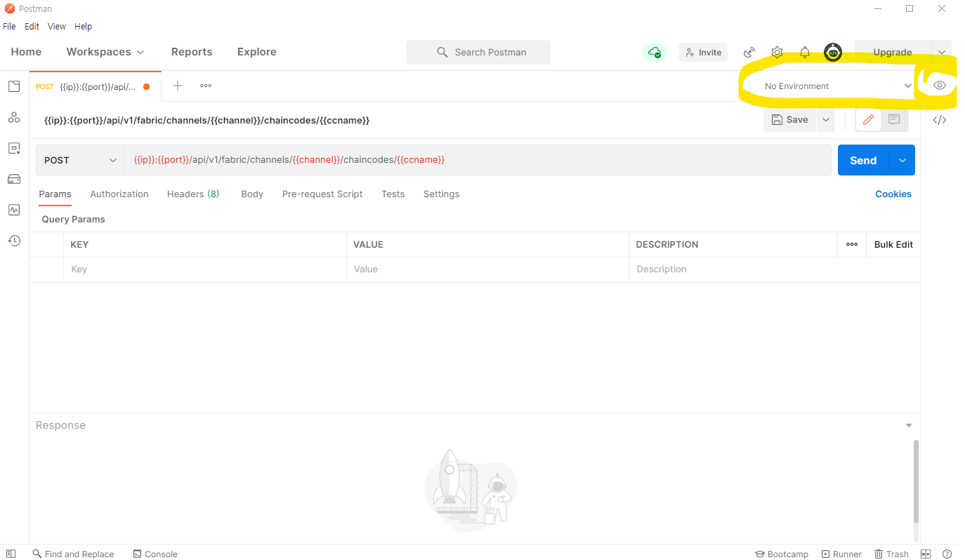The height and width of the screenshot is (560, 965).
Task: Click the request URL input field
Action: point(478,160)
